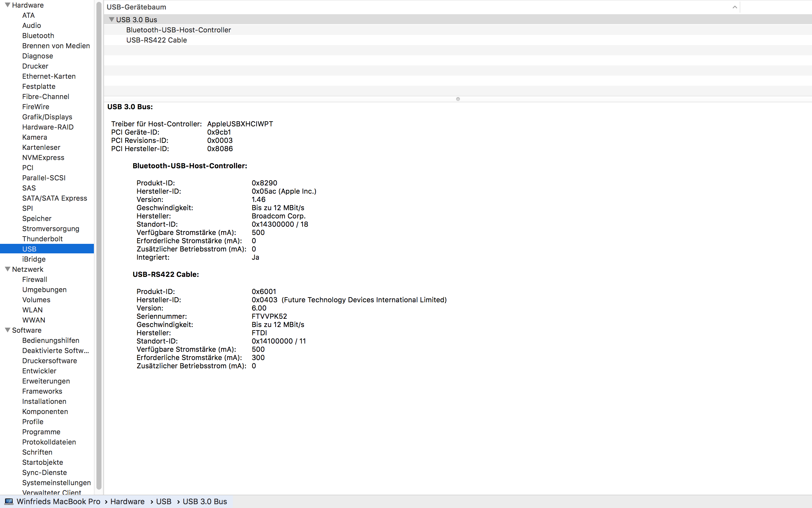Open Startobjekte entry

(x=43, y=462)
